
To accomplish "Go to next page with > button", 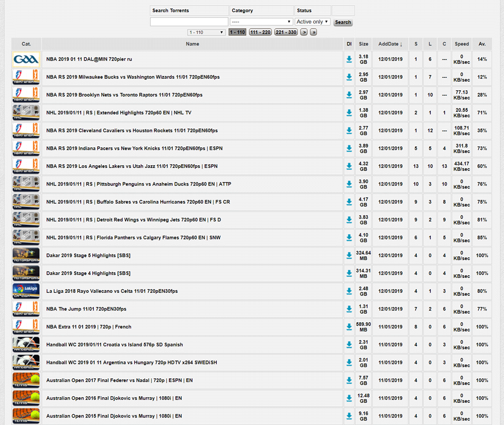I will 304,32.
